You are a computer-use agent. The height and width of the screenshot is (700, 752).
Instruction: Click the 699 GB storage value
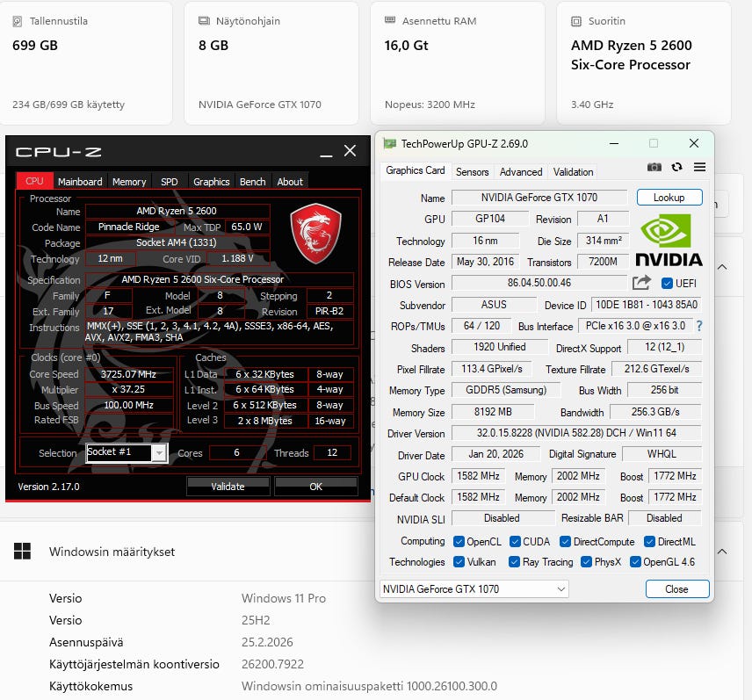pos(35,46)
